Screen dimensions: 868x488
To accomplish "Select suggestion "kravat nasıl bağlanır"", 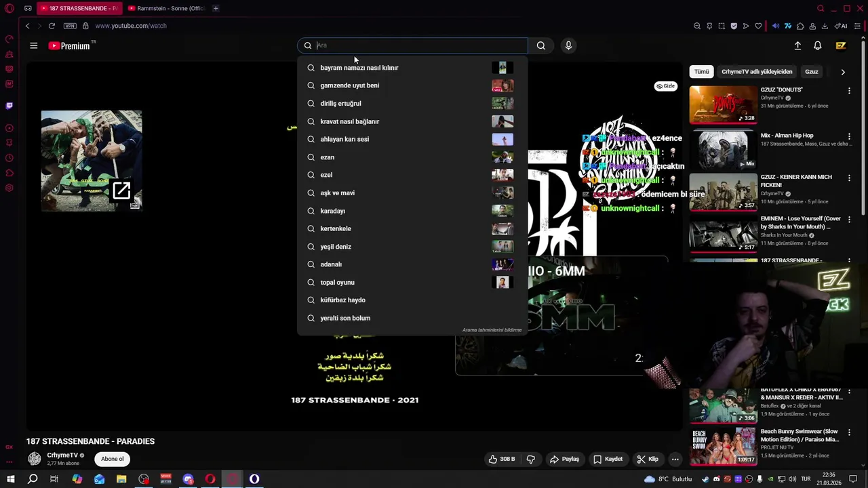I will [412, 121].
